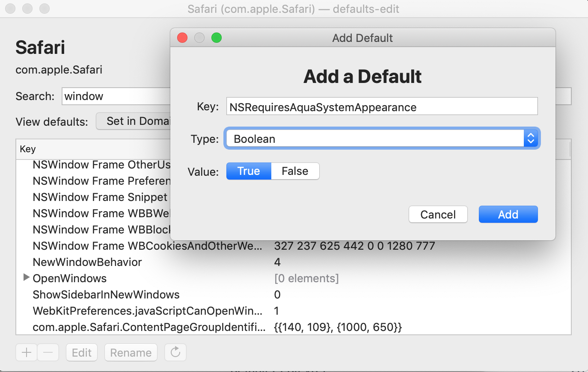The width and height of the screenshot is (588, 372).
Task: Select the NewWindowBehavior row
Action: (x=294, y=262)
